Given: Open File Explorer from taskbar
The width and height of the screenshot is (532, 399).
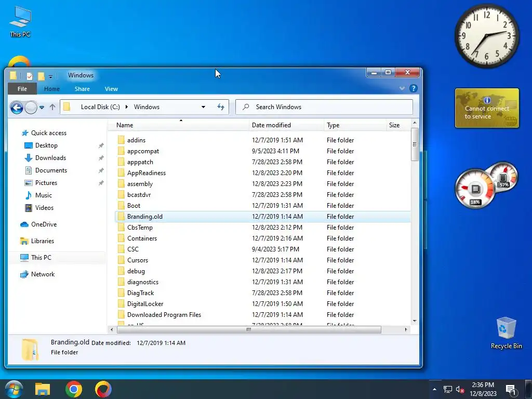Looking at the screenshot, I should click(x=43, y=390).
